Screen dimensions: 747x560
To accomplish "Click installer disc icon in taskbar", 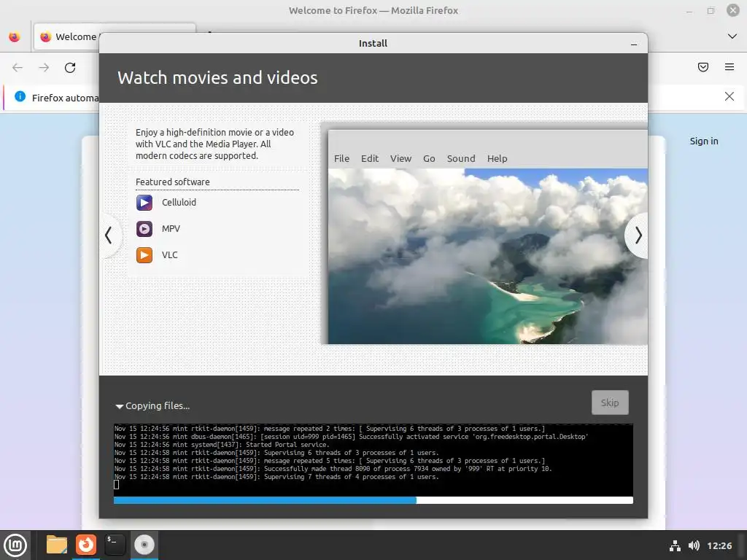I will click(144, 545).
